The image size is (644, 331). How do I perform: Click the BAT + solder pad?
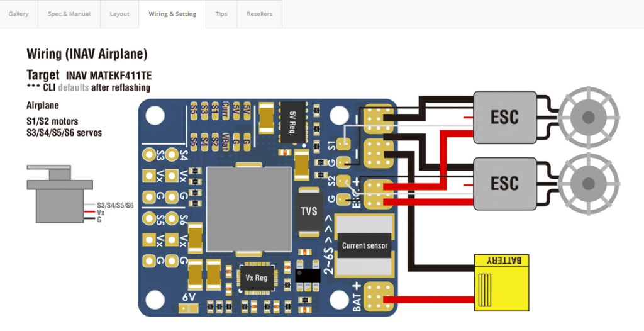pyautogui.click(x=377, y=296)
